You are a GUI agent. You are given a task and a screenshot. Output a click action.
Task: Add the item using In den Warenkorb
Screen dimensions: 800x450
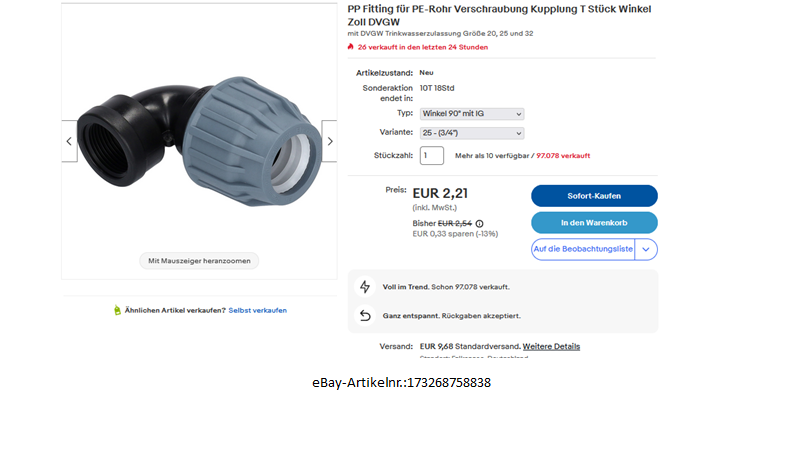click(594, 223)
